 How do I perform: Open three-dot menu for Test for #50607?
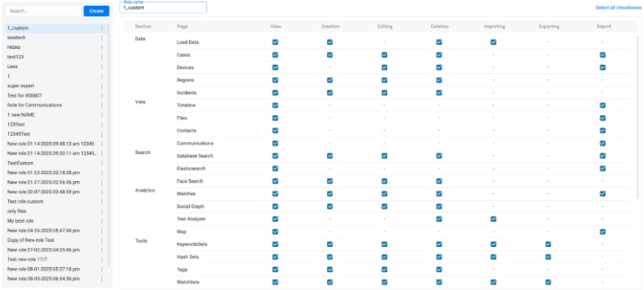click(102, 96)
